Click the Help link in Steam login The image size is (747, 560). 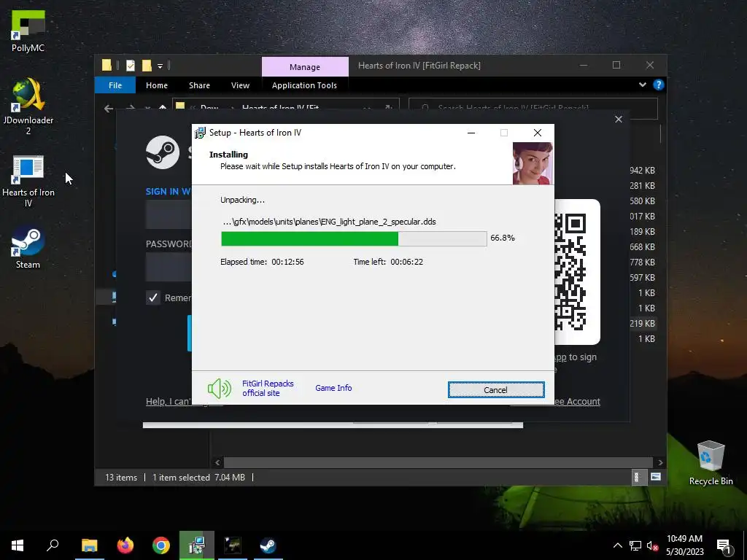click(x=169, y=402)
